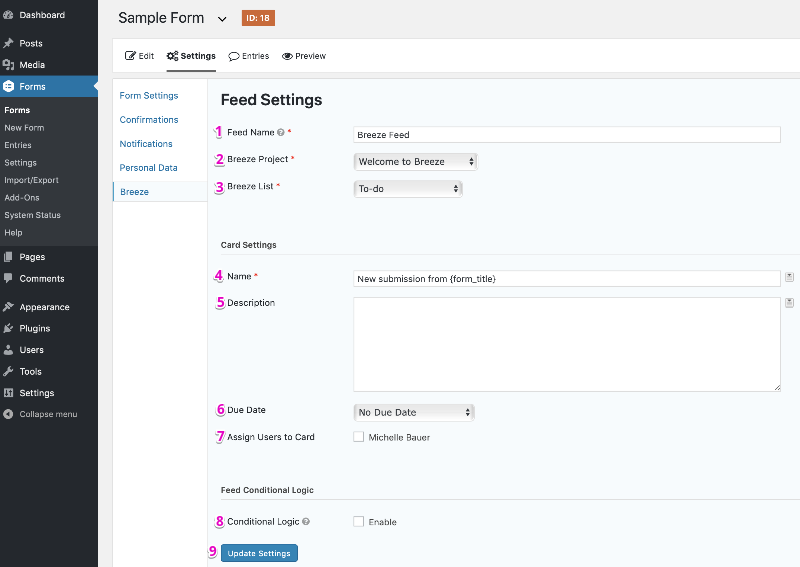The image size is (800, 567).
Task: Click the Users person icon
Action: point(8,350)
